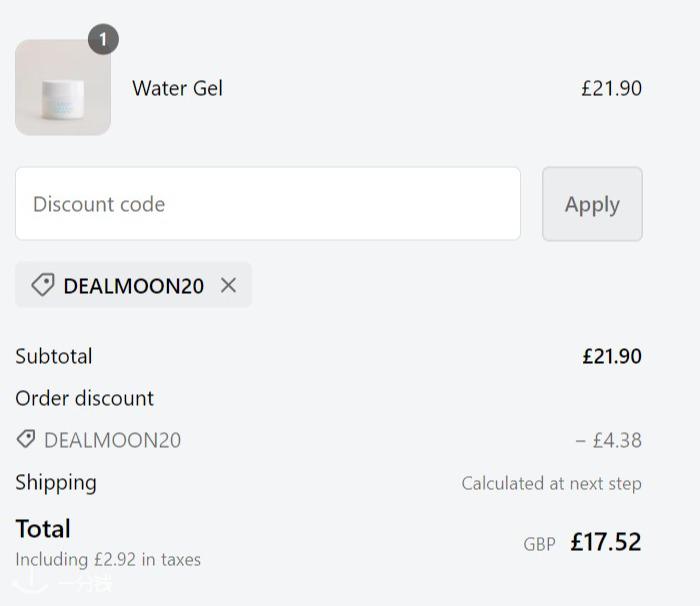
Task: Click the tag icon in the DEALMOON20 chip
Action: [42, 286]
